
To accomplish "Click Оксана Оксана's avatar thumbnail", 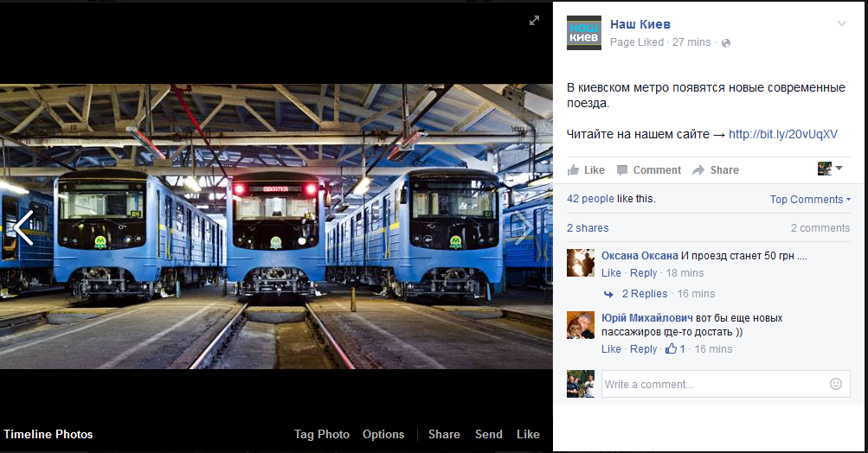I will pyautogui.click(x=581, y=263).
